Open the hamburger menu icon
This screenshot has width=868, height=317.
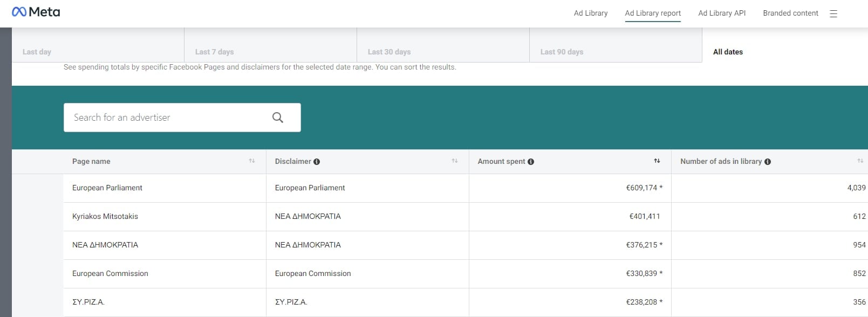point(833,13)
